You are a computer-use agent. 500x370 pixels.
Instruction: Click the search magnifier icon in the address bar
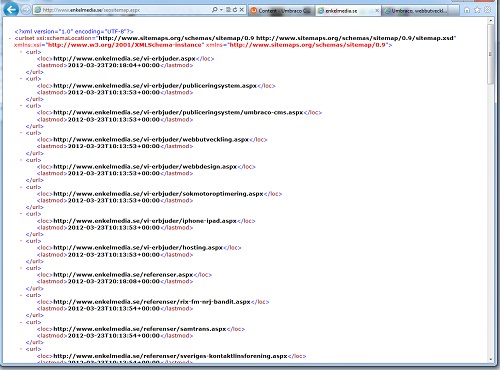pyautogui.click(x=215, y=10)
